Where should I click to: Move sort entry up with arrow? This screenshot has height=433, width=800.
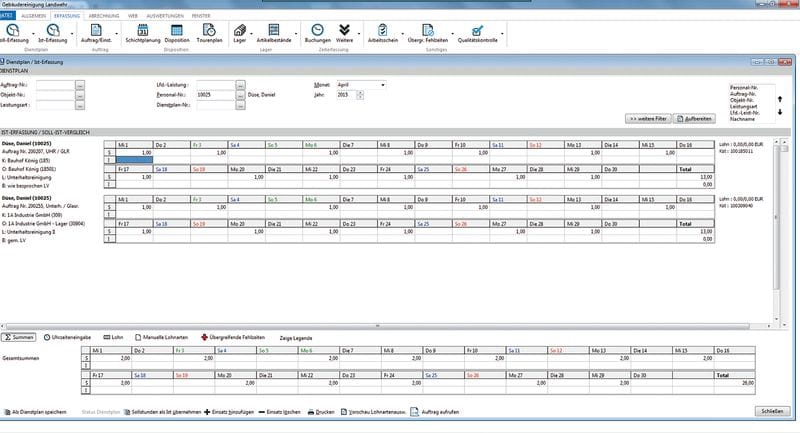click(780, 99)
